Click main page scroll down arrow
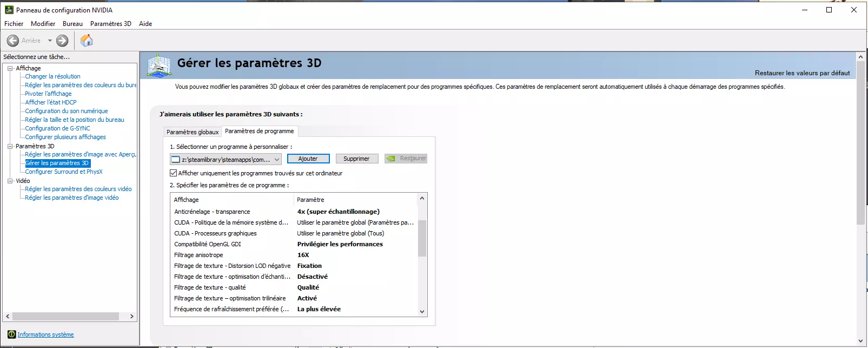Screen dimensions: 868x348 click(x=861, y=341)
